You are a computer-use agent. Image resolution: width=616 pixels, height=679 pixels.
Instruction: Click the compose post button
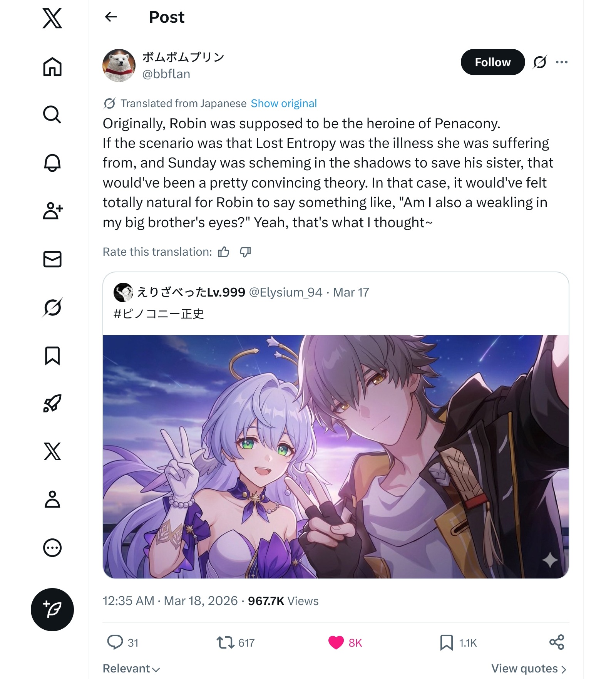52,609
